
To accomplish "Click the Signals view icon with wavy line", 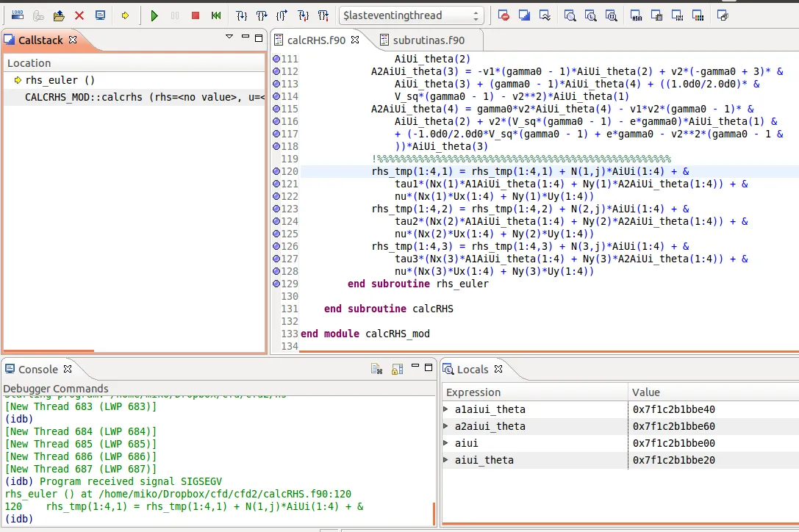I will coord(545,15).
